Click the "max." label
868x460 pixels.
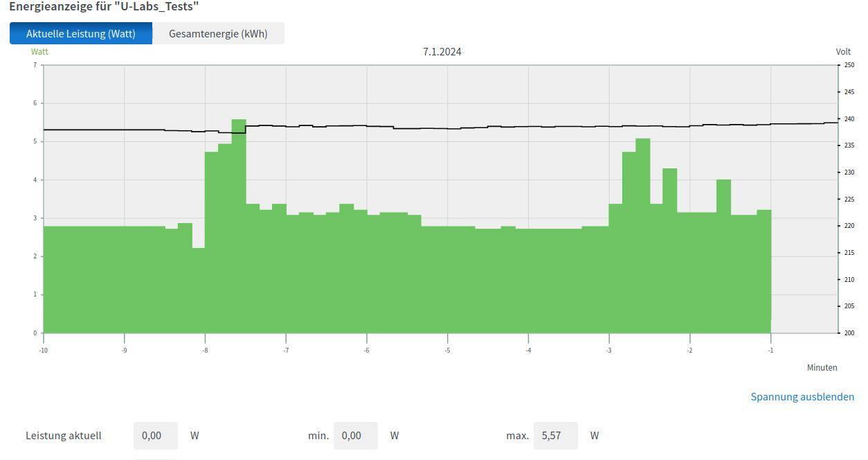click(518, 436)
